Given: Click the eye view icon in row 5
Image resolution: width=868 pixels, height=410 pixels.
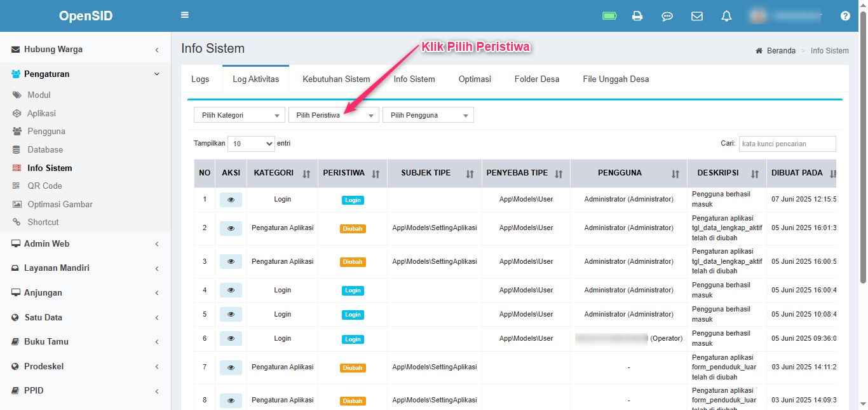Looking at the screenshot, I should [231, 314].
